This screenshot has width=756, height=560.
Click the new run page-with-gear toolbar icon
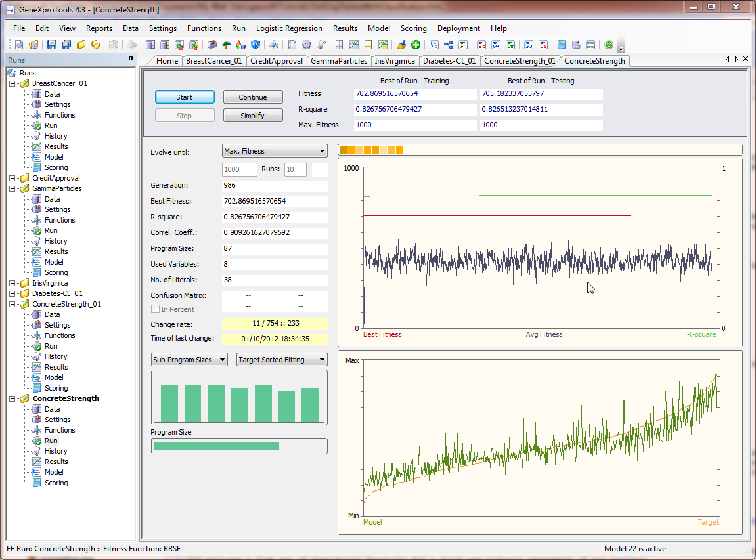pyautogui.click(x=19, y=45)
